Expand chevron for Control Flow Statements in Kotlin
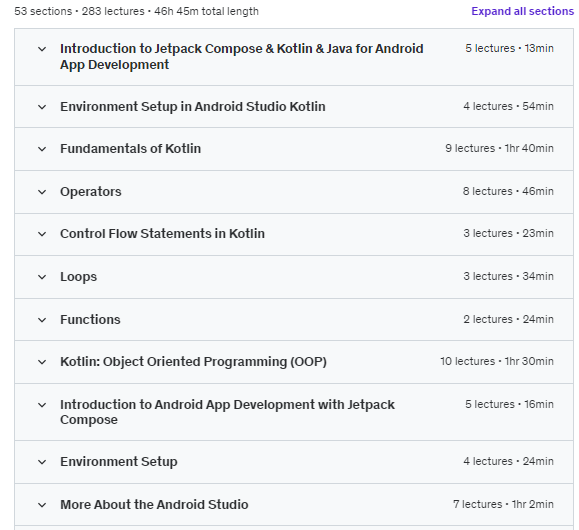The width and height of the screenshot is (579, 530). coord(42,234)
